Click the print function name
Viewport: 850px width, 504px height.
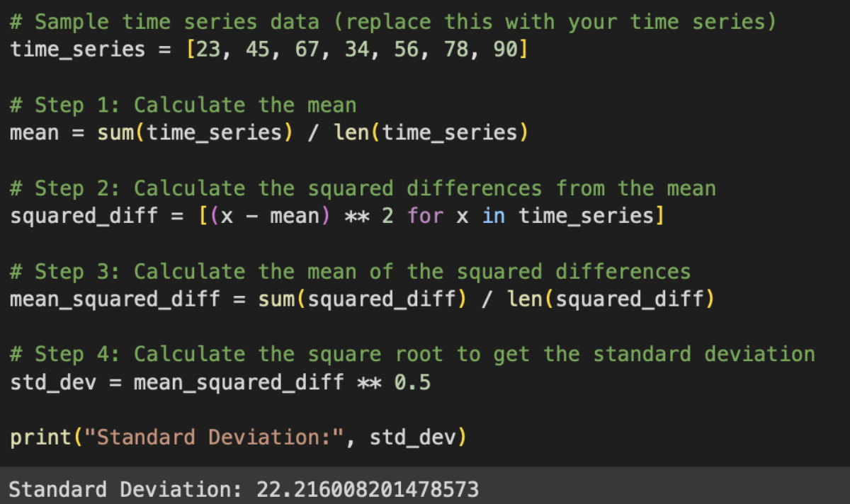click(x=40, y=437)
